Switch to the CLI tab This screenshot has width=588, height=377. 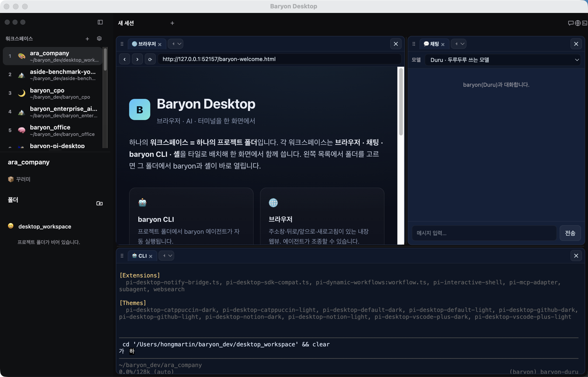tap(142, 256)
